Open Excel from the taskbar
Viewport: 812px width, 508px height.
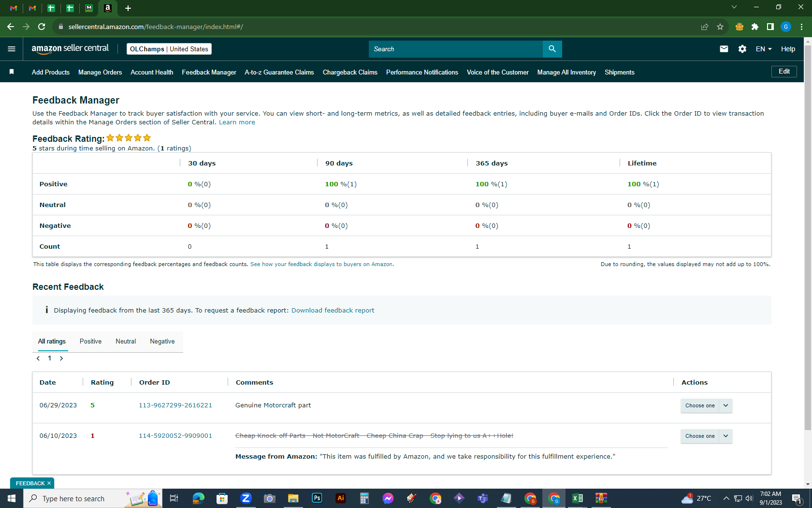(x=578, y=498)
